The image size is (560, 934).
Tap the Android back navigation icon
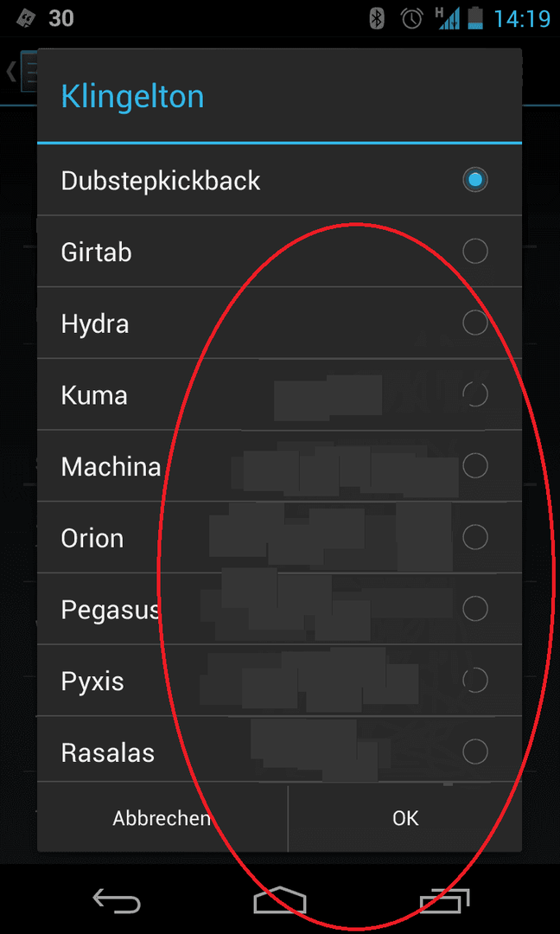(x=116, y=900)
